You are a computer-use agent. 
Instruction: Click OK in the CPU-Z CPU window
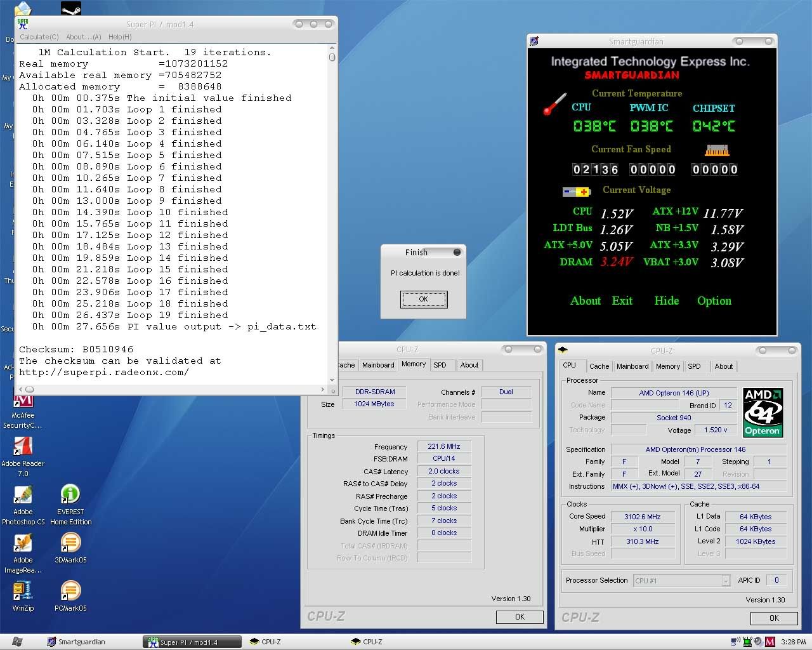[x=773, y=618]
